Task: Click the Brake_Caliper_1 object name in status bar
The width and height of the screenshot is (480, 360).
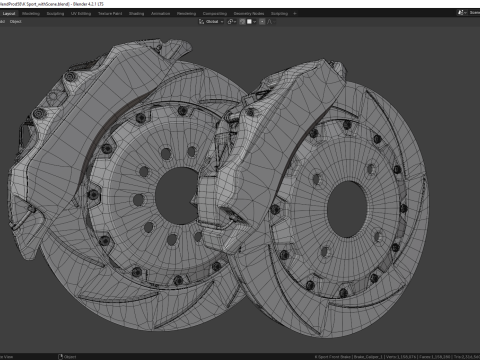Action: (369, 357)
